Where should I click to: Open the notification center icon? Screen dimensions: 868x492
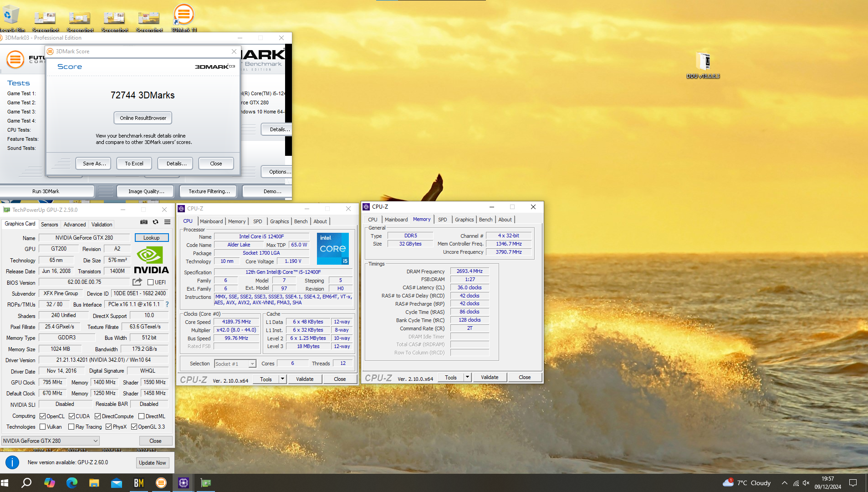tap(853, 483)
